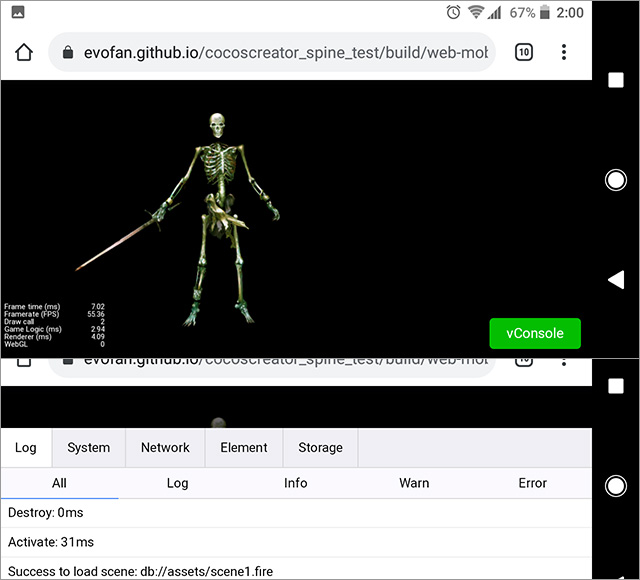Tap the gallery notification icon in status bar
Viewport: 640px width, 580px height.
(18, 12)
